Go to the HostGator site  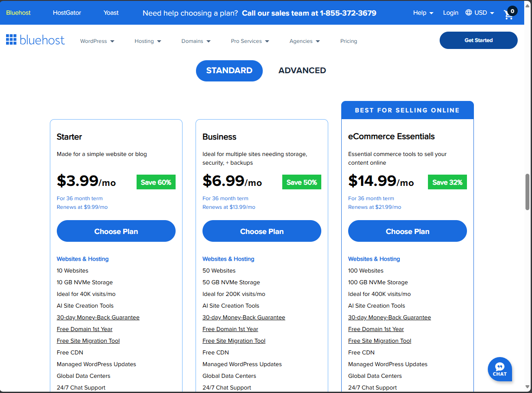[x=67, y=13]
